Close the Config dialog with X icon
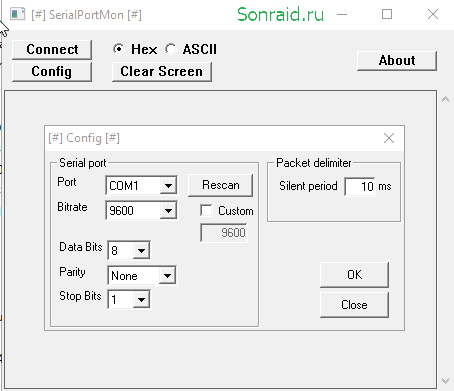This screenshot has width=454, height=391. [389, 138]
